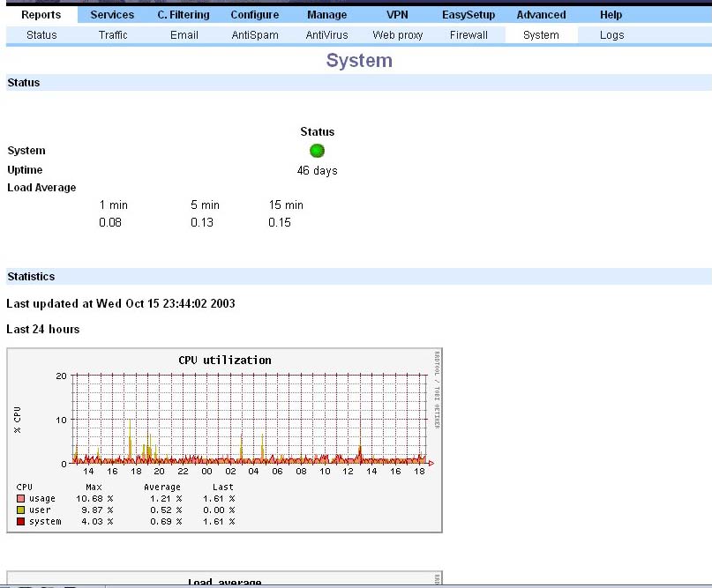Click the "Last updated at Wed Oct 15" text
This screenshot has height=588, width=712.
click(121, 303)
